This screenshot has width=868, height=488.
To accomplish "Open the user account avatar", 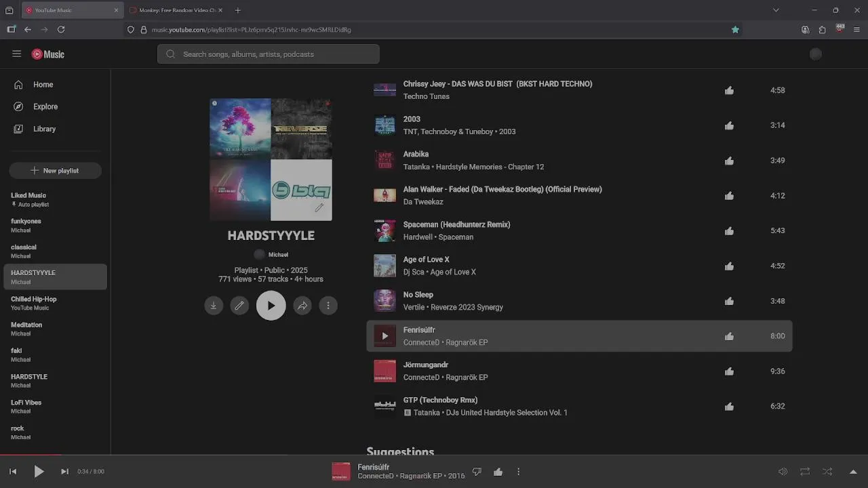I will (x=816, y=54).
